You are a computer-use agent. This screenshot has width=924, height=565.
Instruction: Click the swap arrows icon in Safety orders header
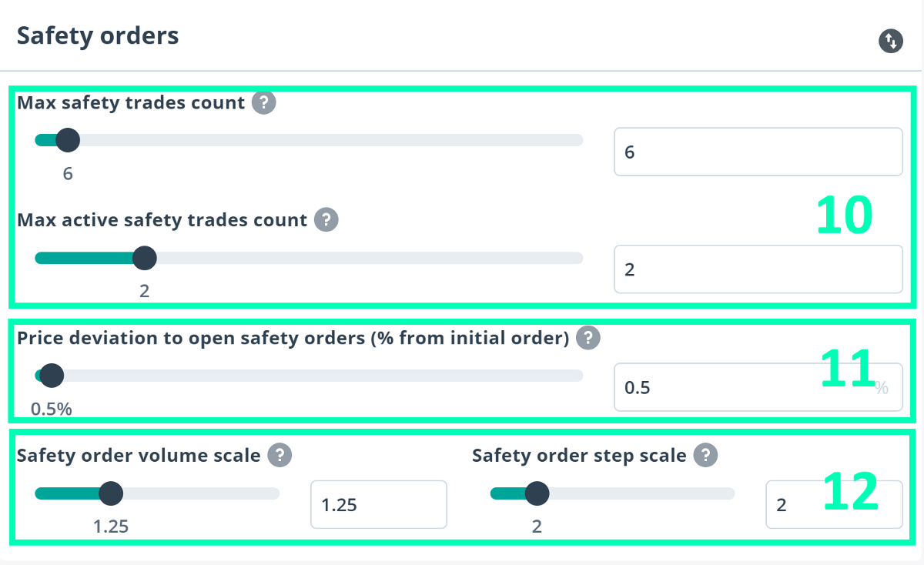point(890,41)
